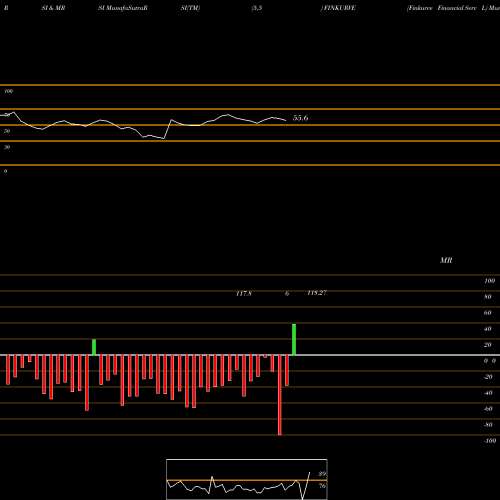500x500 pixels.
Task: Click the 40 label on the MR axis
Action: click(x=488, y=329)
